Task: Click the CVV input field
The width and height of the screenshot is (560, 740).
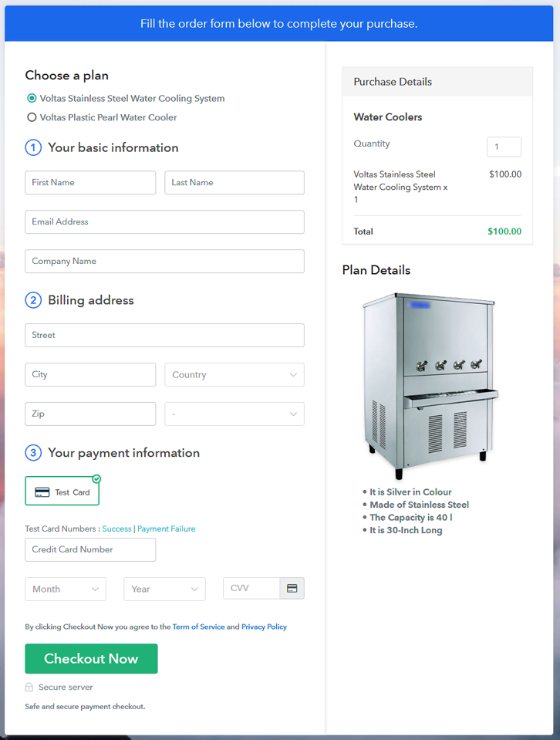Action: (x=251, y=588)
